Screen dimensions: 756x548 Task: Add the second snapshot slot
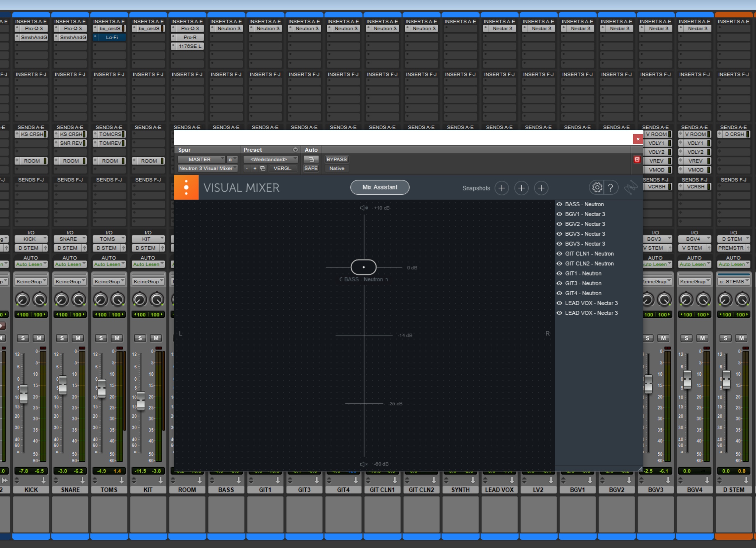pos(521,188)
